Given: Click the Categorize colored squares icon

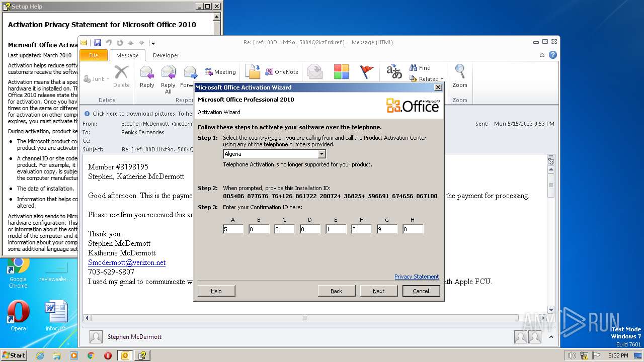Looking at the screenshot, I should point(341,72).
